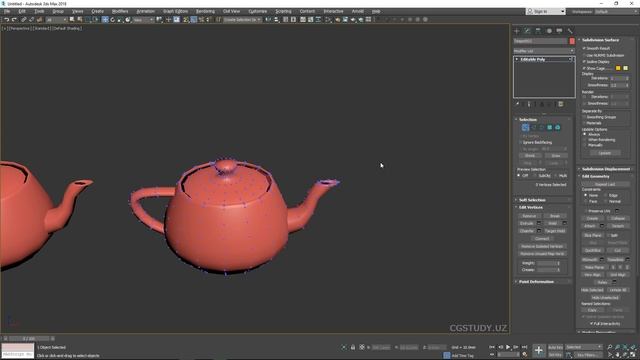Open the Utilities command panel tab
The width and height of the screenshot is (640, 360).
(570, 31)
